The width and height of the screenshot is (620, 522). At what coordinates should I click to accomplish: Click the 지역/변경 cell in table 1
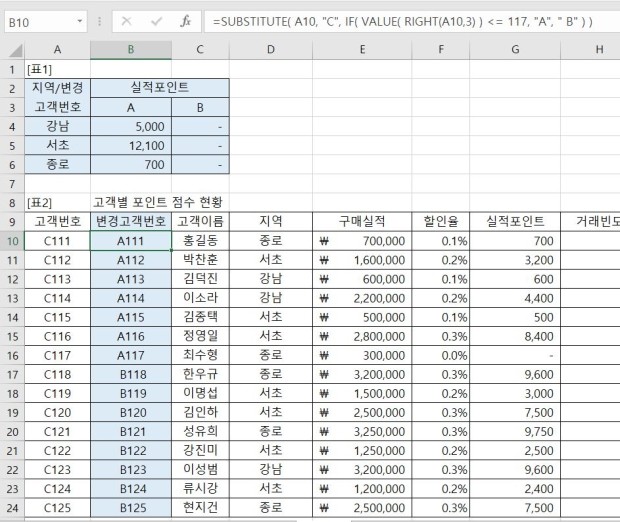[57, 88]
